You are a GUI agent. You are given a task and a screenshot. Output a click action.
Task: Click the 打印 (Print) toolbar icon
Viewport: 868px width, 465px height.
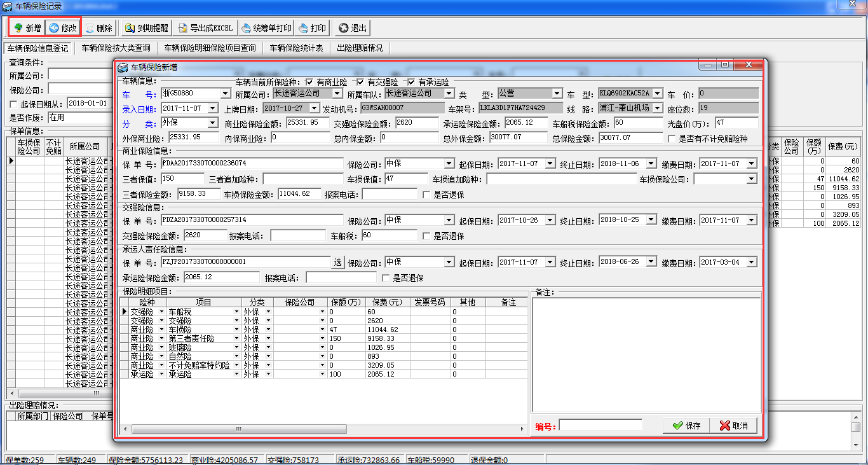point(312,28)
